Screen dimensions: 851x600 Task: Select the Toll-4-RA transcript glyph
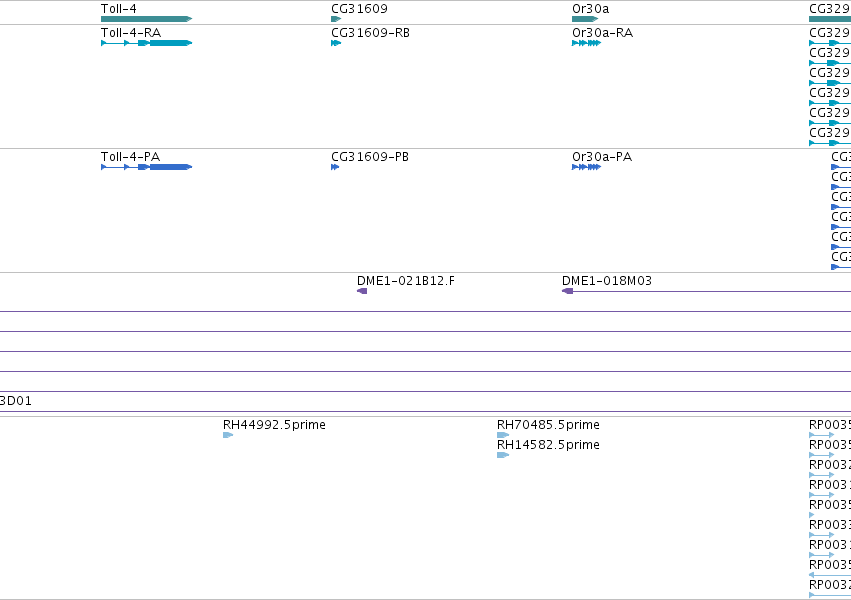(147, 43)
